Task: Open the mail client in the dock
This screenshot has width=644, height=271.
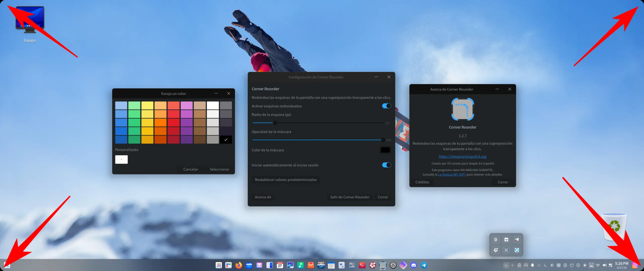Action: [259, 265]
